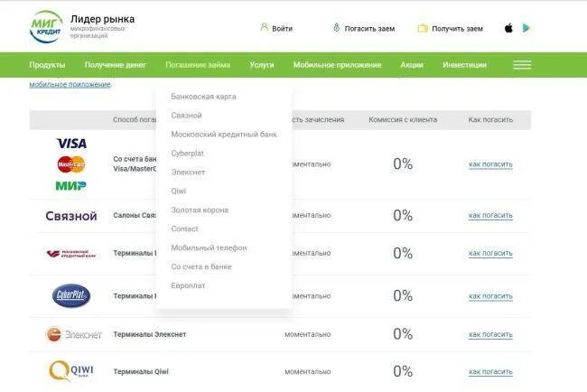Open Услуги menu

(262, 65)
